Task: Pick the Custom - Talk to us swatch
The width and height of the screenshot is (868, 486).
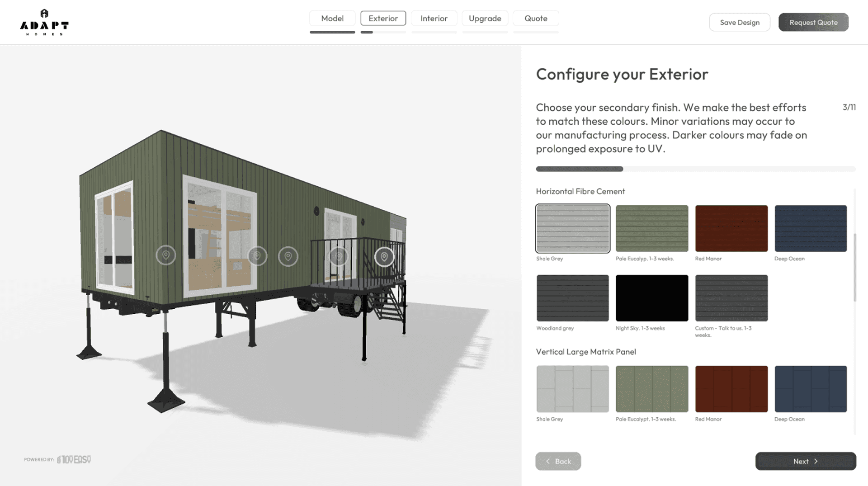Action: (731, 298)
